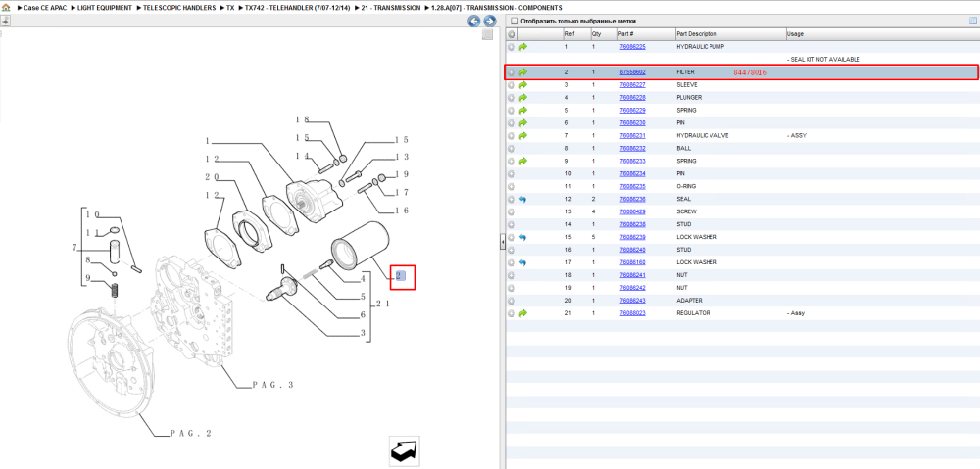Go to previous illustration with left arrow
980x469 pixels.
click(474, 22)
